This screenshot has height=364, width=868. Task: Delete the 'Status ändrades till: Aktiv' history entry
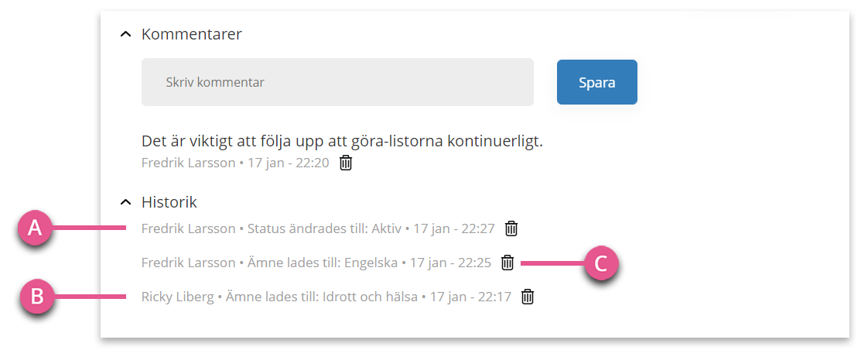511,228
